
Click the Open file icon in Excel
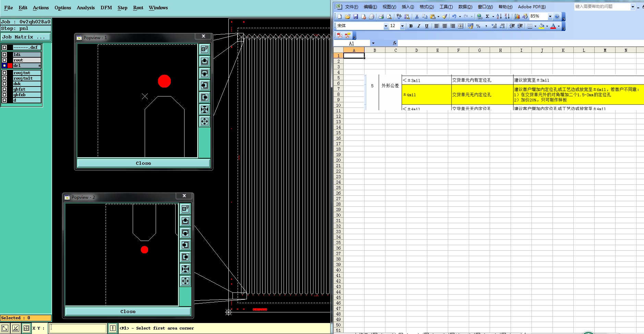coord(347,16)
